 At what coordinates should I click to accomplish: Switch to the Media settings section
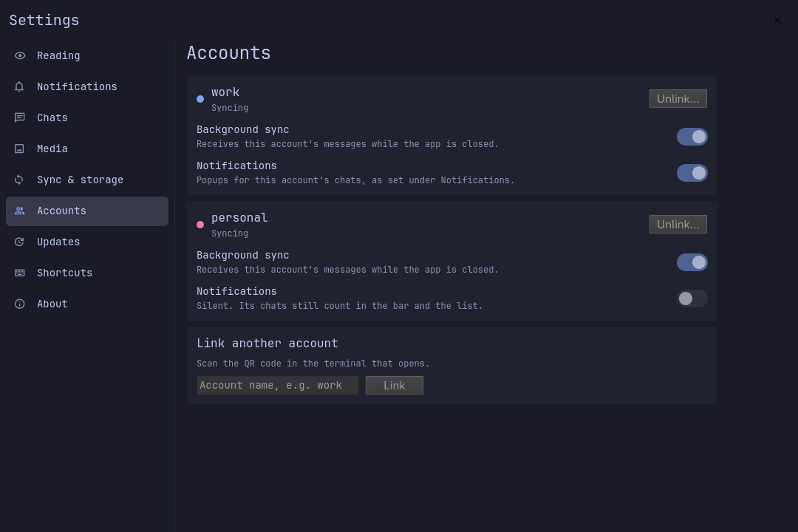tap(87, 149)
